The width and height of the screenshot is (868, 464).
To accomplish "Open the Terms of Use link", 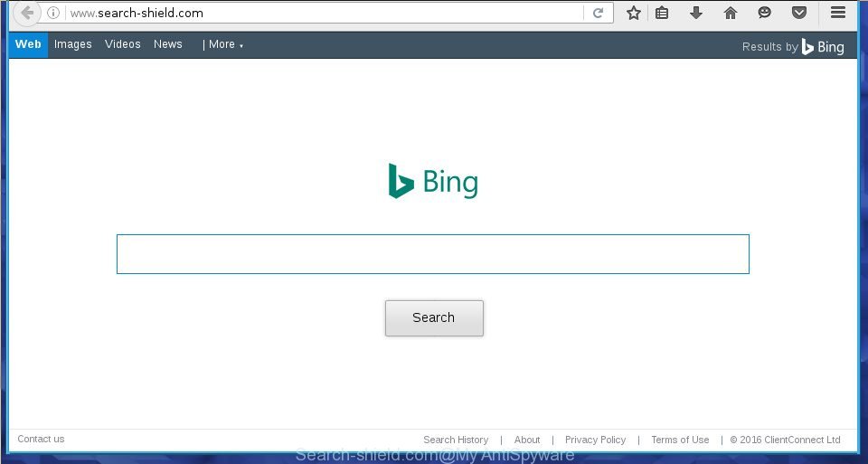I will coord(680,440).
